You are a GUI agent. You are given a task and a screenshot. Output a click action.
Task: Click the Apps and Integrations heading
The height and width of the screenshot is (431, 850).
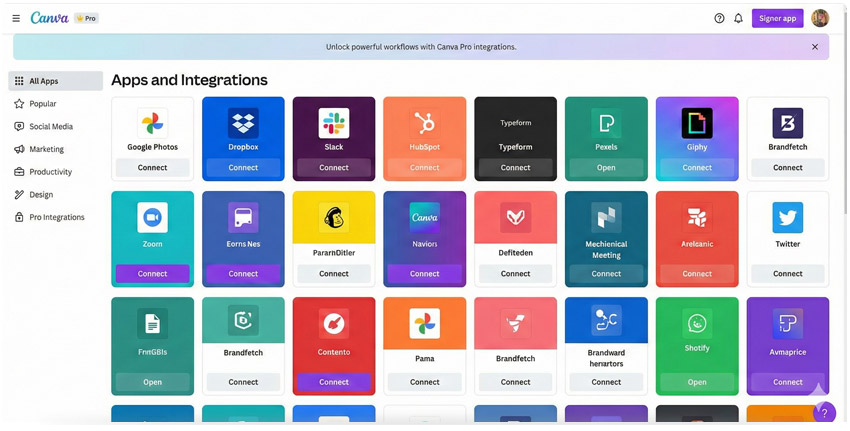[189, 80]
